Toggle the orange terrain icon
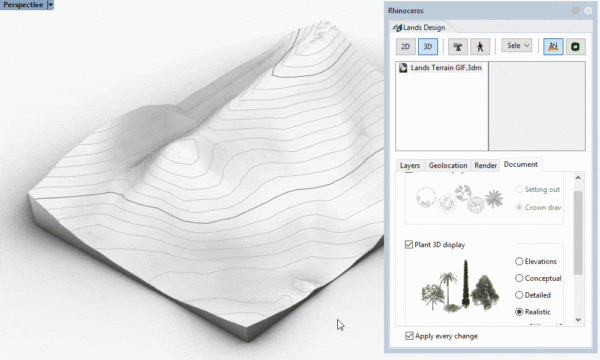600x360 pixels. 553,47
